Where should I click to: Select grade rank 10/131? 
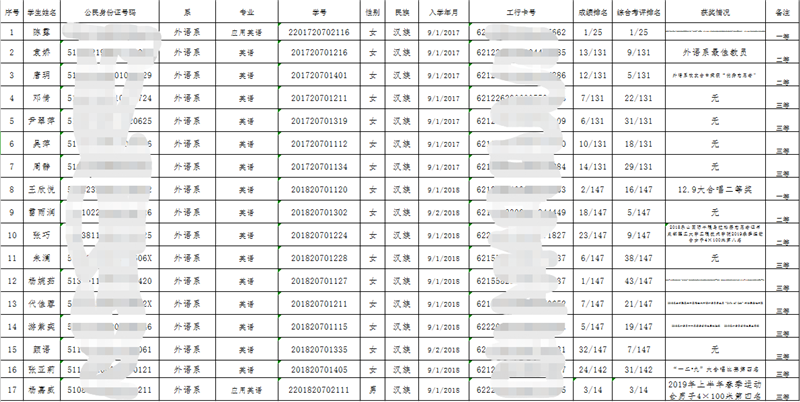(592, 144)
